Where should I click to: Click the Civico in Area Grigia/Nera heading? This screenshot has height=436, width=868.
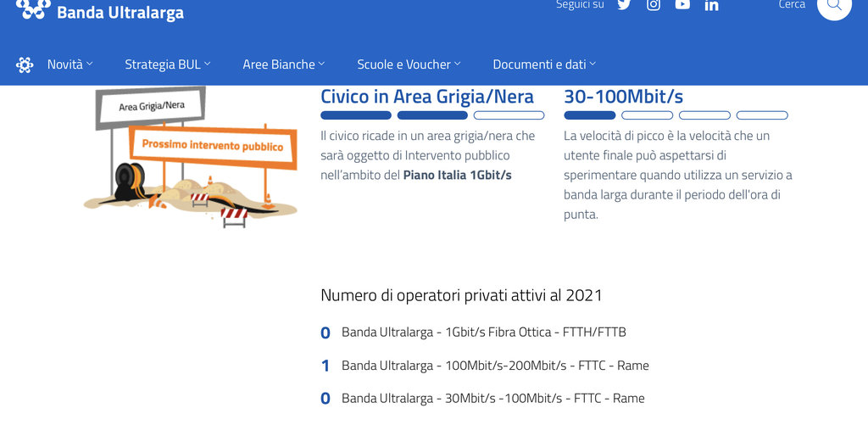pos(427,96)
